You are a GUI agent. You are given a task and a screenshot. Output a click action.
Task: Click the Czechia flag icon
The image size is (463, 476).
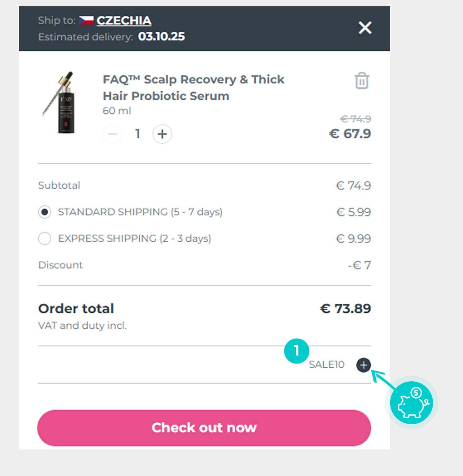point(86,20)
